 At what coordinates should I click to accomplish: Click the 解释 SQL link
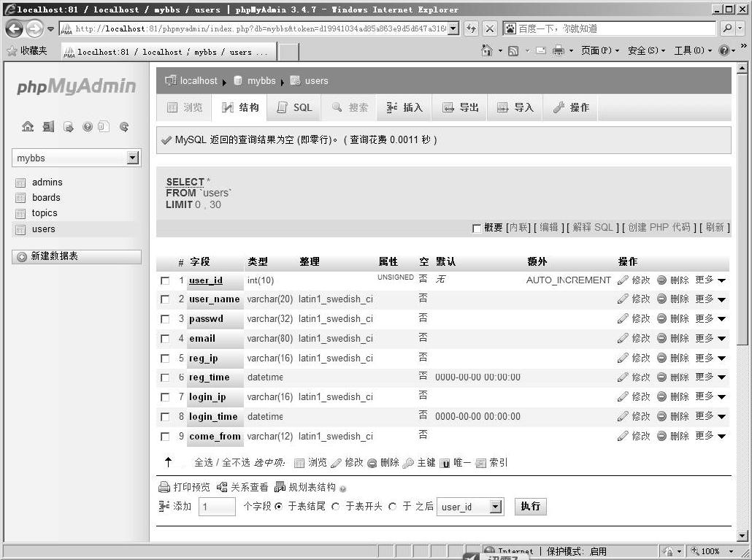[x=593, y=227]
